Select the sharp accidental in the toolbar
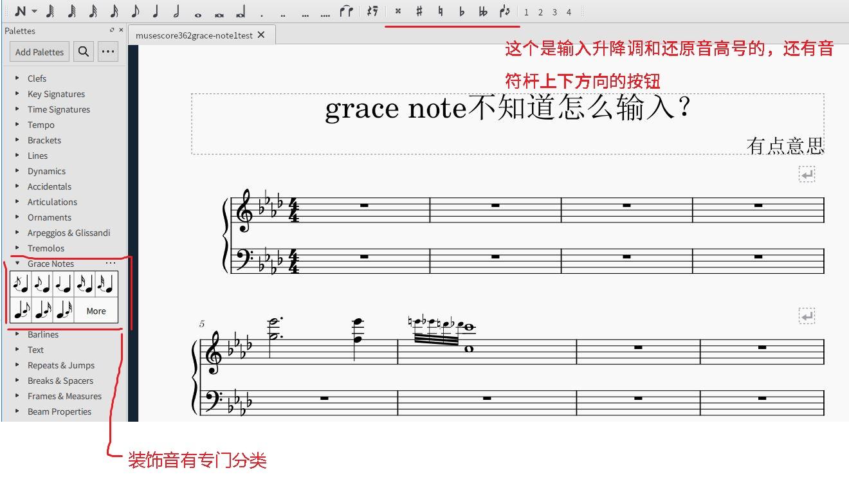Screen dimensions: 849x504 [418, 12]
